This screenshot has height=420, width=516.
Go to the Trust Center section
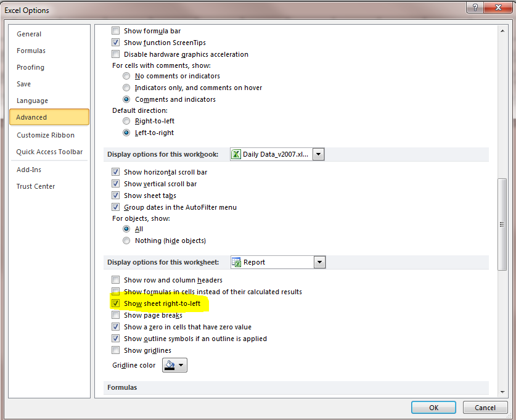click(36, 186)
